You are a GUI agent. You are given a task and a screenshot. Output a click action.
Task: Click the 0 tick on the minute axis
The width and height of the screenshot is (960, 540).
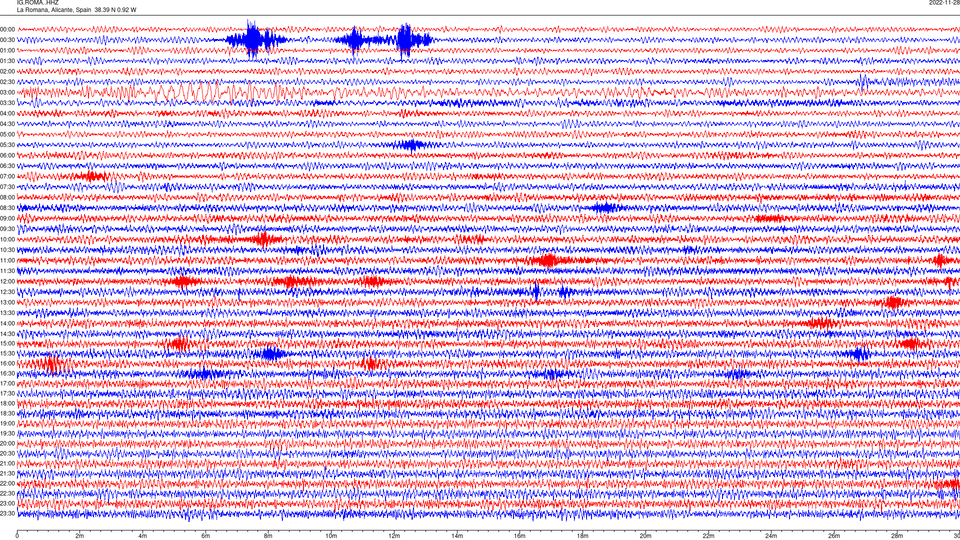pos(17,536)
